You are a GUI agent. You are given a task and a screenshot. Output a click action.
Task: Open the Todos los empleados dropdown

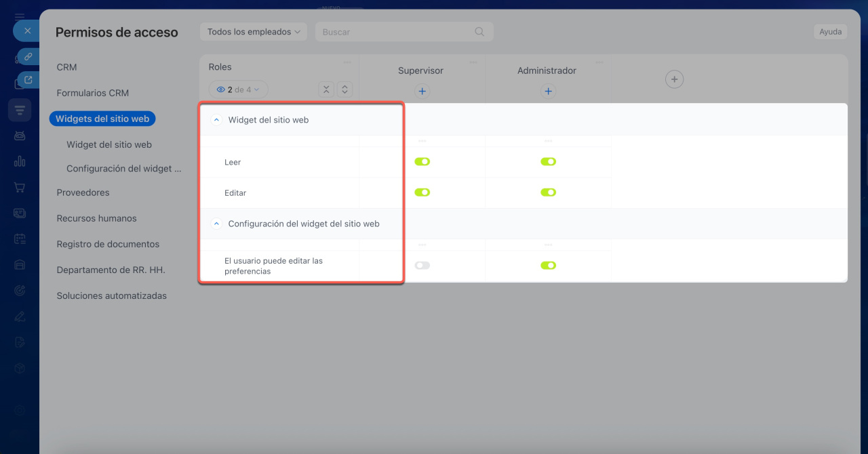253,32
